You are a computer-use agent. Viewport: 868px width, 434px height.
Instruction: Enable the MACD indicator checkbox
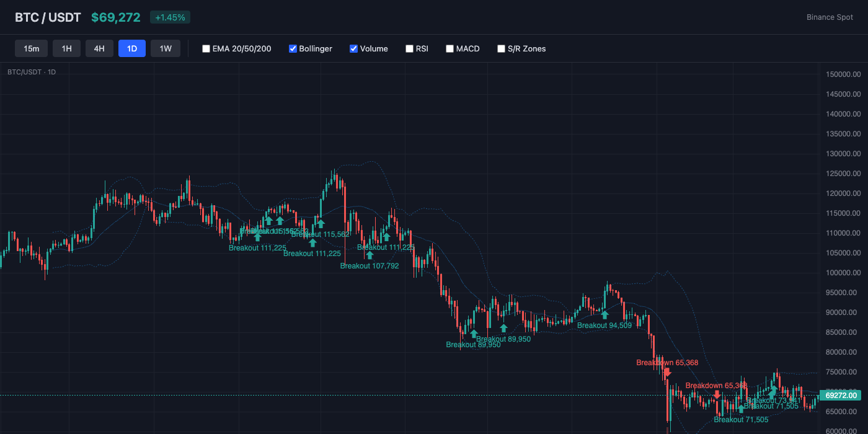click(449, 48)
